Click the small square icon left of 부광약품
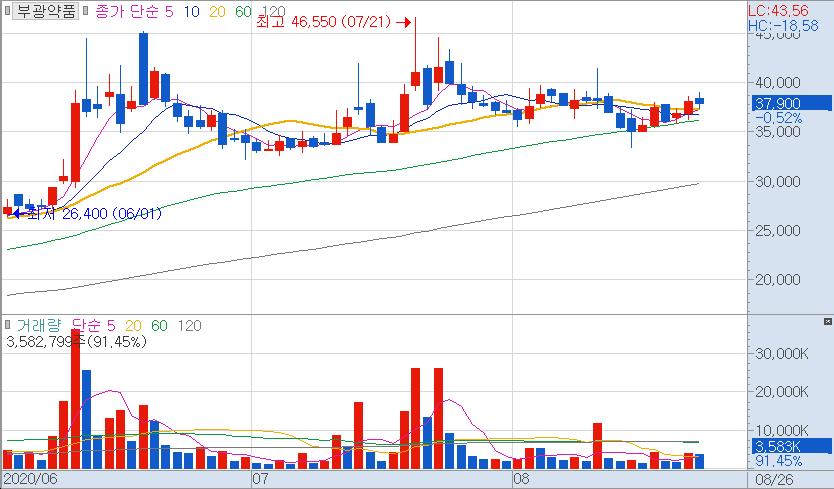This screenshot has height=489, width=834. 6,11
